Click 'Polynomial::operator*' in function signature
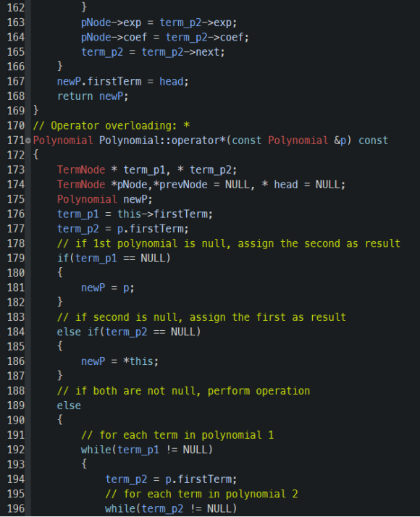This screenshot has height=517, width=420. (162, 140)
